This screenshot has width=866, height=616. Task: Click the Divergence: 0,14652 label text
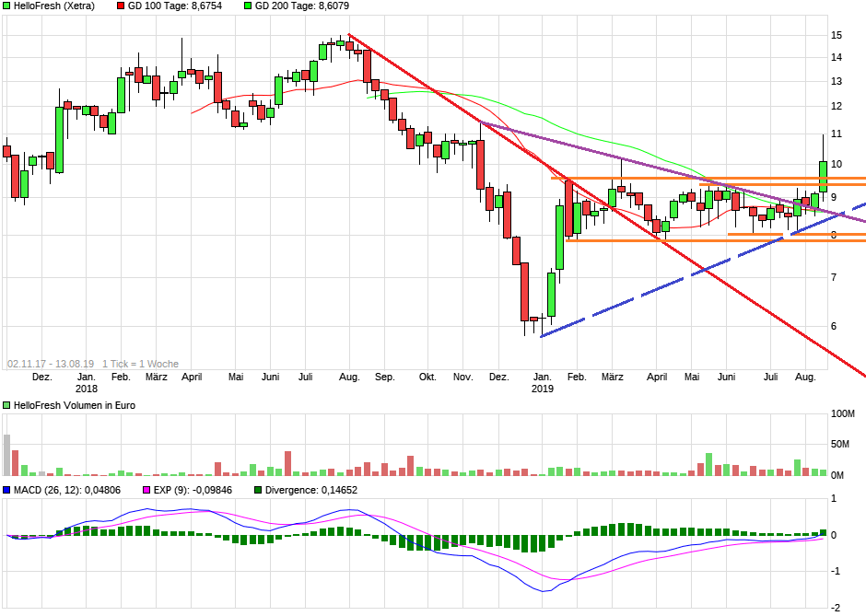click(311, 490)
